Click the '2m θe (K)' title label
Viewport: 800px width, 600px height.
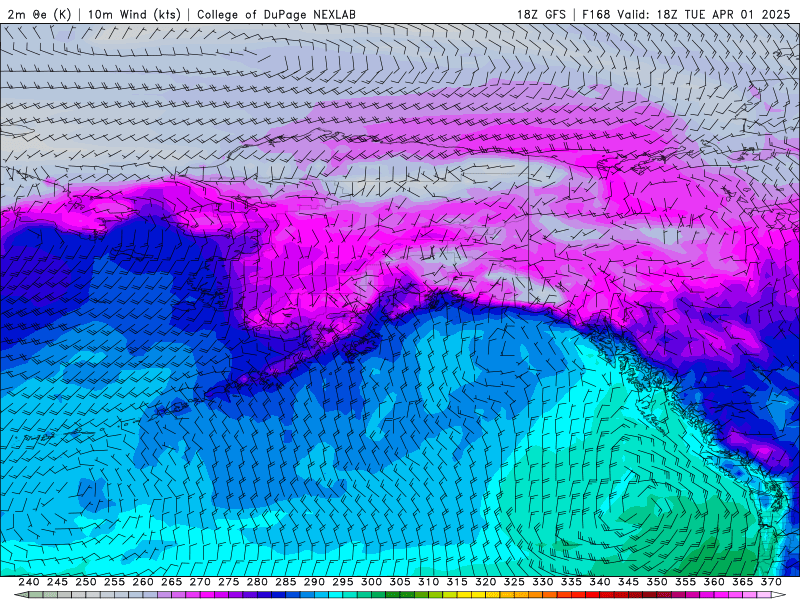coord(39,14)
